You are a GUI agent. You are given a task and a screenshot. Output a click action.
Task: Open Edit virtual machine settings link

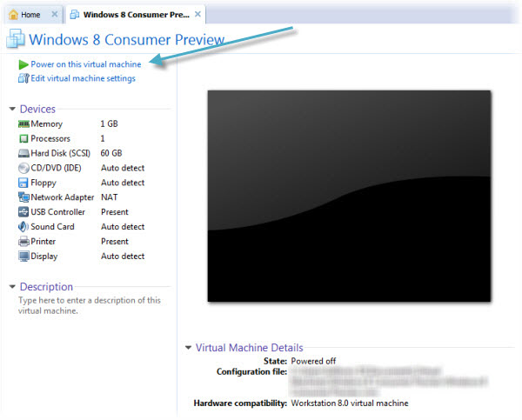click(83, 78)
